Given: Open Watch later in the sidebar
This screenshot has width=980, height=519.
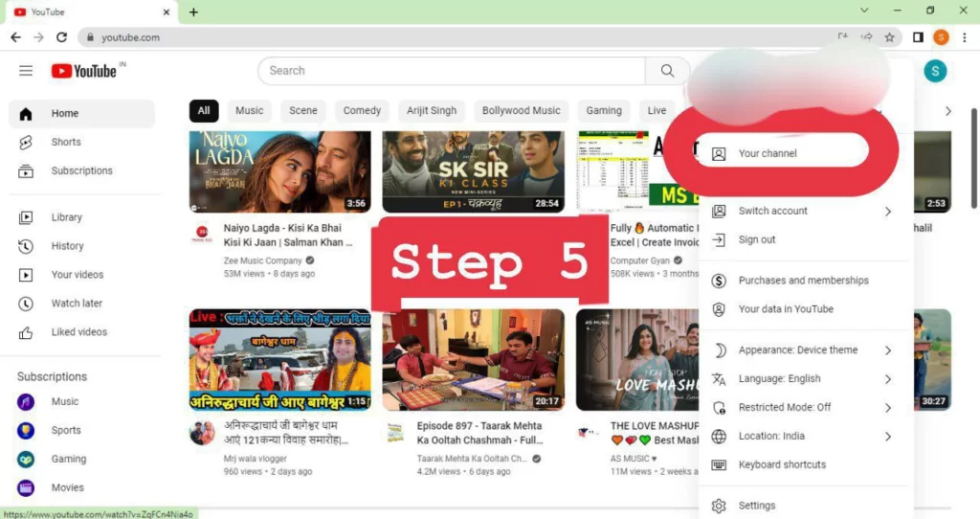Looking at the screenshot, I should pos(82,304).
